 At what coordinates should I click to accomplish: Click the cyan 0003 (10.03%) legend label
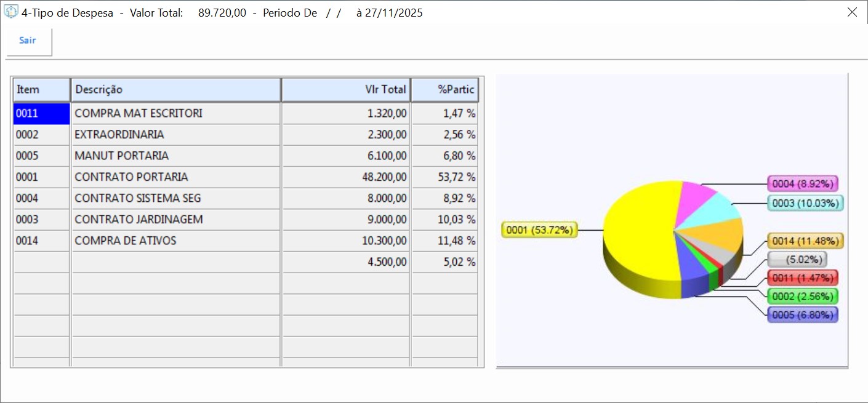[x=805, y=203]
